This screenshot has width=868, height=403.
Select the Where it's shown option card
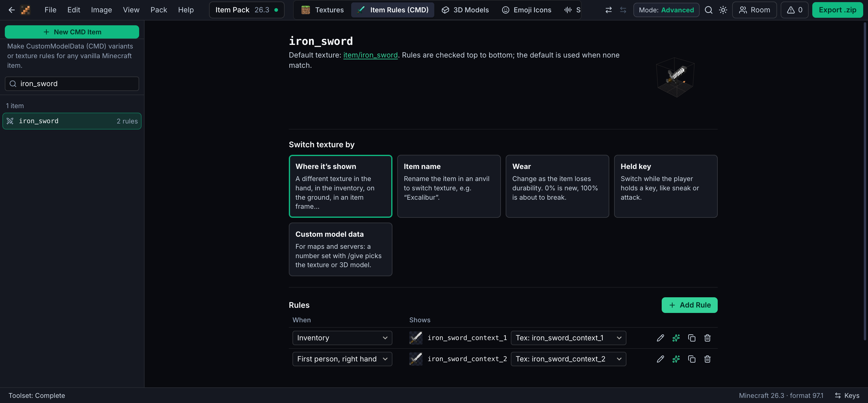click(340, 186)
